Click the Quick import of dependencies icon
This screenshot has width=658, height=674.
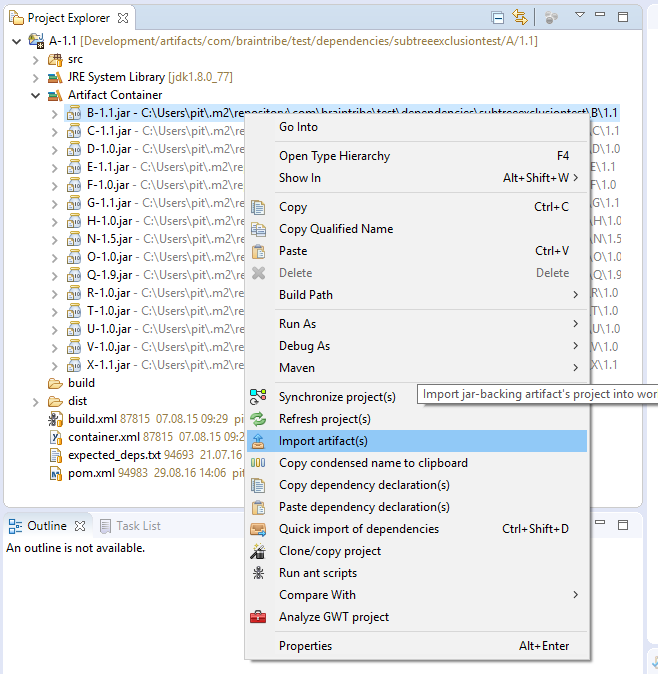pos(258,529)
